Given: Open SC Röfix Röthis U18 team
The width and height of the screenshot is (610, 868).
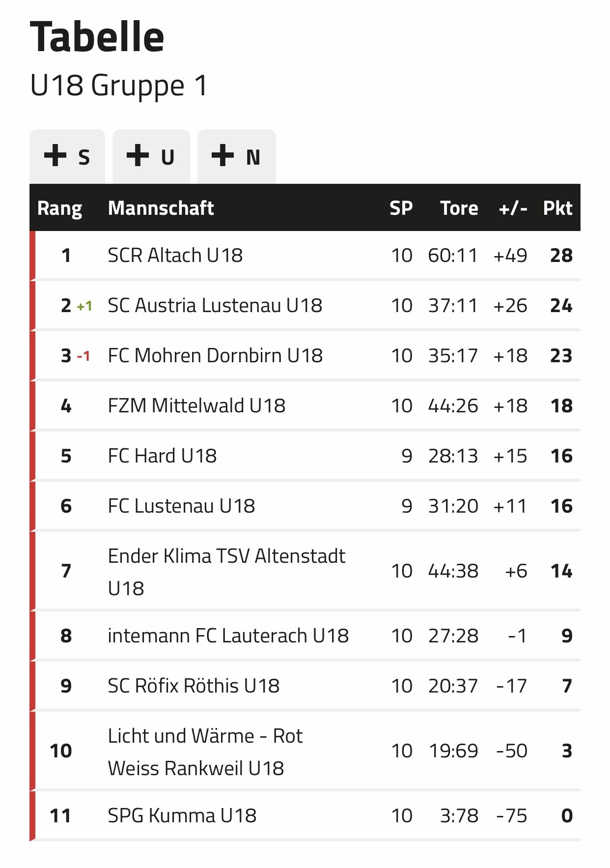Looking at the screenshot, I should tap(194, 686).
